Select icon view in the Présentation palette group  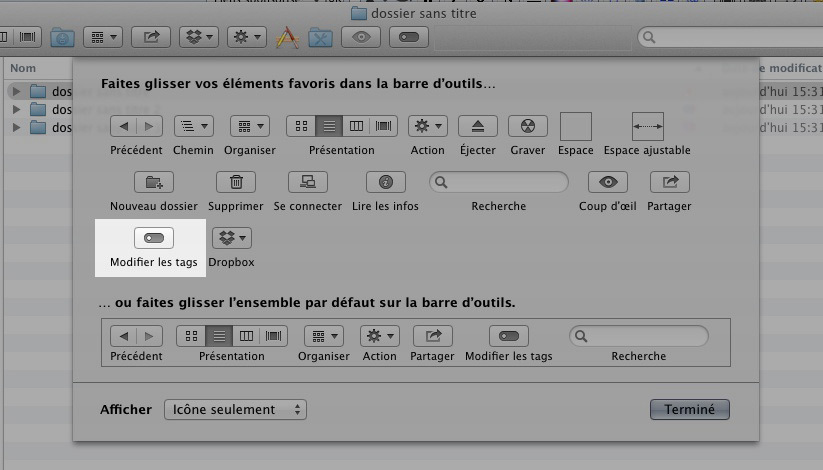coord(301,126)
